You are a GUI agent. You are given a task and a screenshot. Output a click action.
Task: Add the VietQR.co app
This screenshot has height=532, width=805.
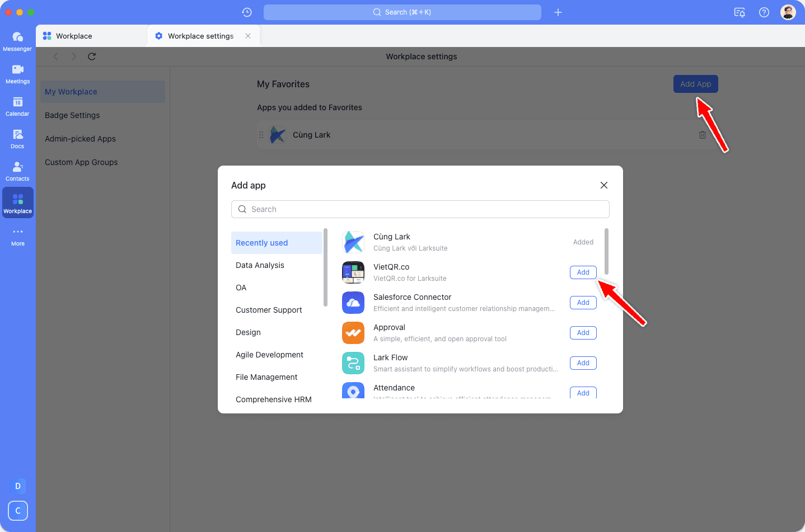tap(583, 272)
